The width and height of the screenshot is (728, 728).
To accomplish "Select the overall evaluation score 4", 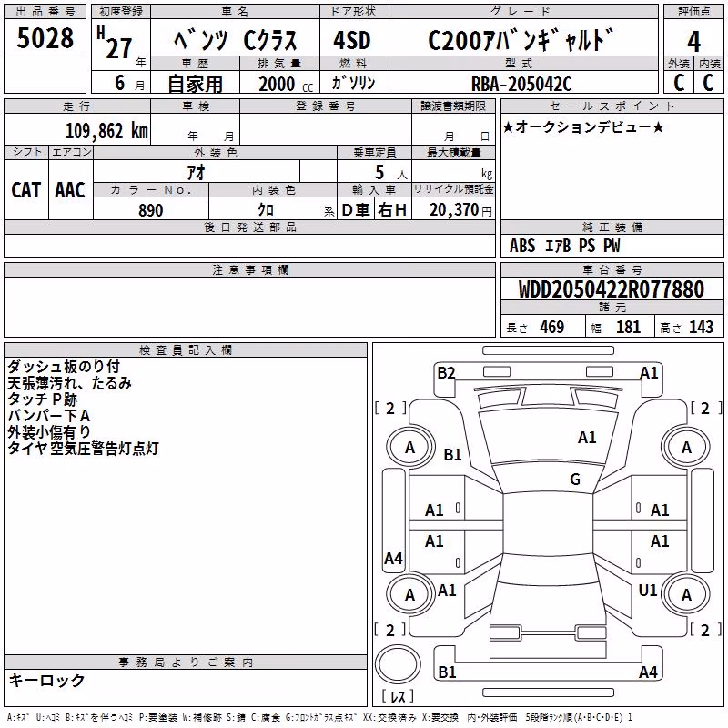I will [693, 41].
